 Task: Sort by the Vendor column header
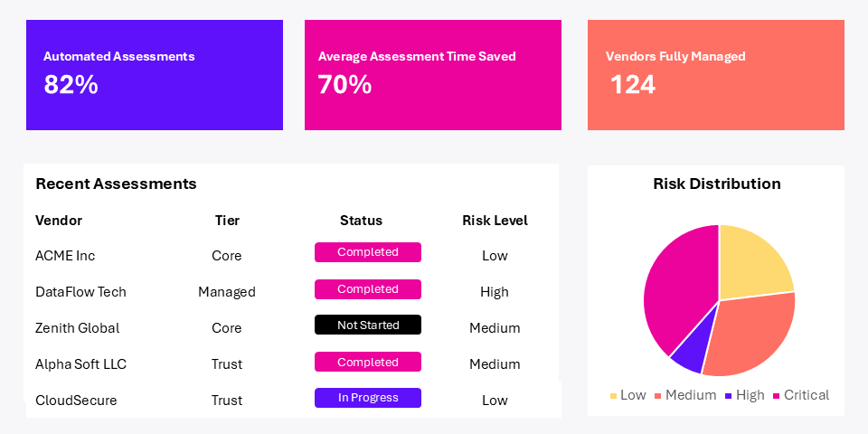(59, 221)
